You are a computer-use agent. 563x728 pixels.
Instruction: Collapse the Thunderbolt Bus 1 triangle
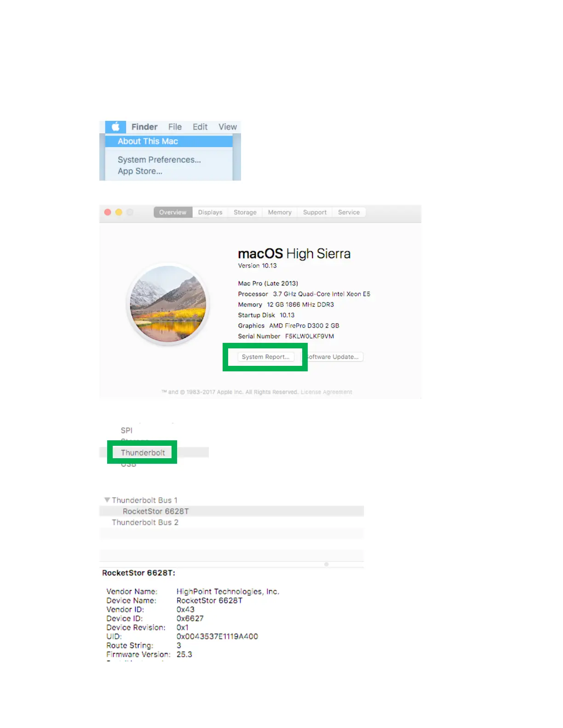[x=107, y=500]
